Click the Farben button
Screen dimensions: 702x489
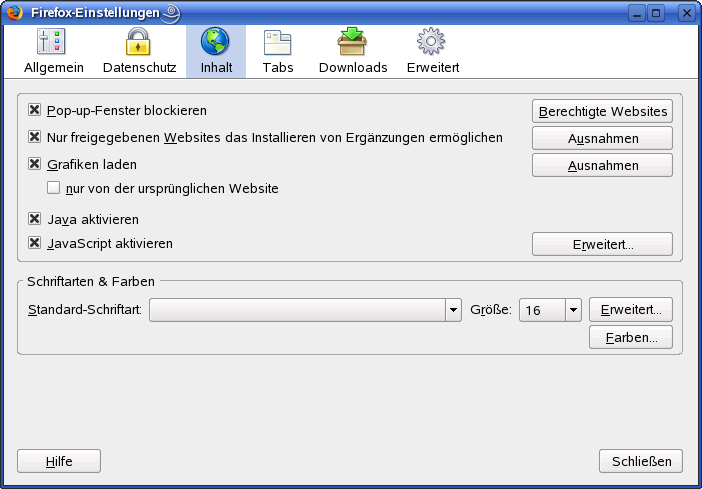(x=631, y=337)
